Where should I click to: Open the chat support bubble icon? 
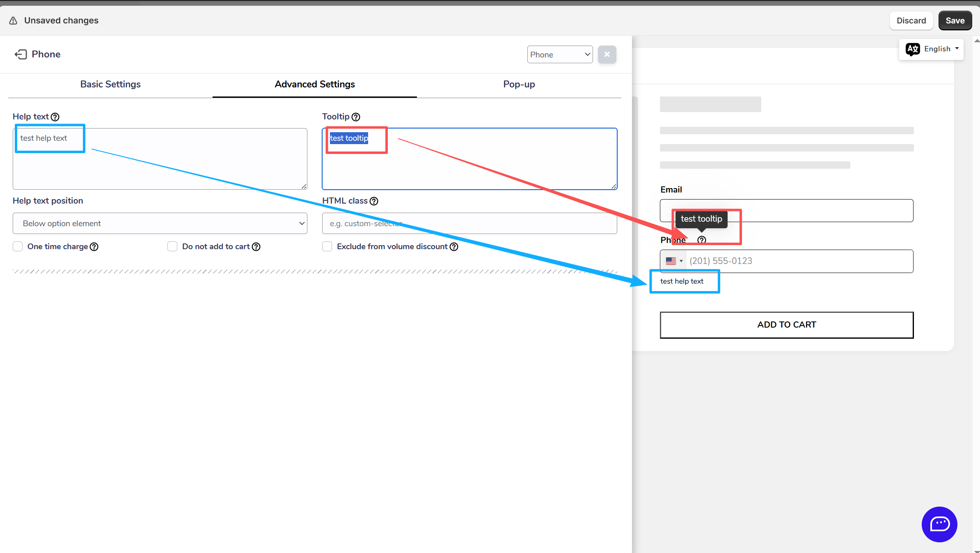tap(939, 524)
